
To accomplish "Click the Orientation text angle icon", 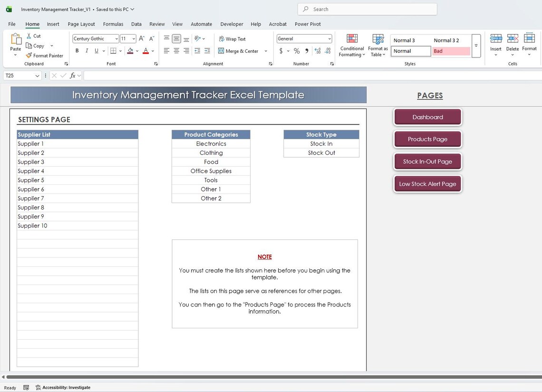I will click(198, 38).
